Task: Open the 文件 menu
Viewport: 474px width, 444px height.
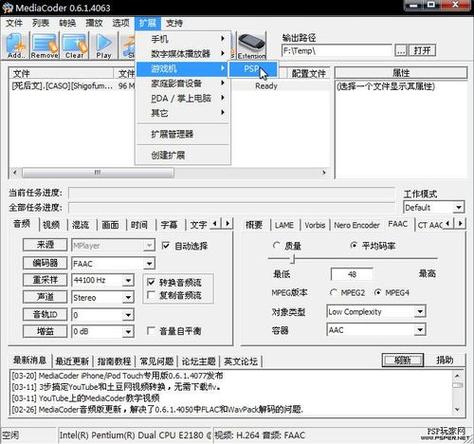Action: pos(14,23)
